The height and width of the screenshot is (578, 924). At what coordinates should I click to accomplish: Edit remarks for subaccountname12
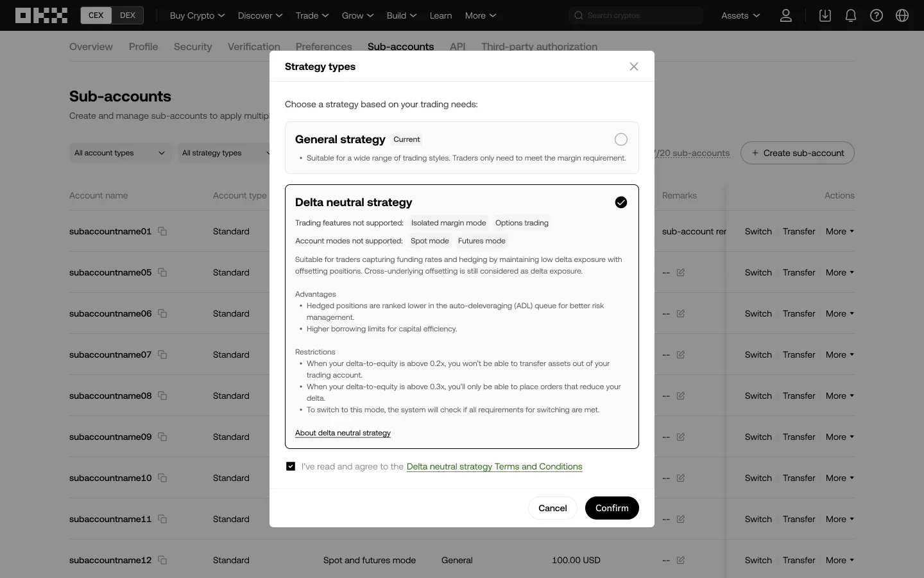tap(681, 560)
